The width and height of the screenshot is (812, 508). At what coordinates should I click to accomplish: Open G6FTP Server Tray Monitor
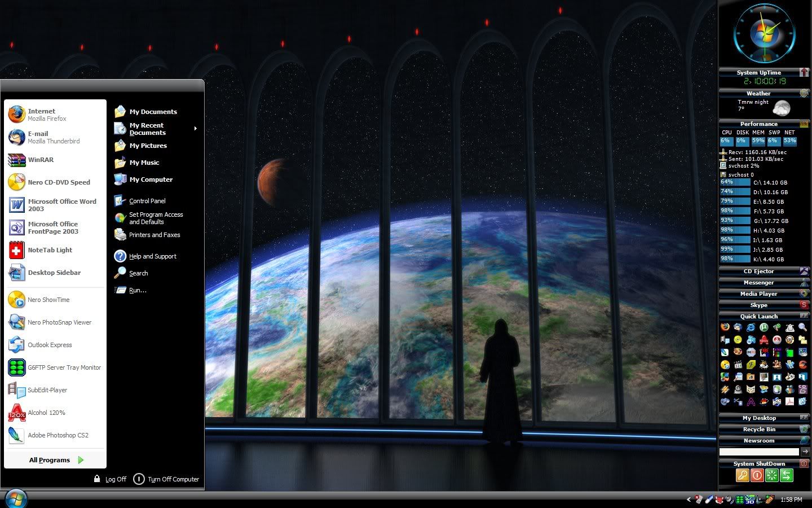pos(55,367)
